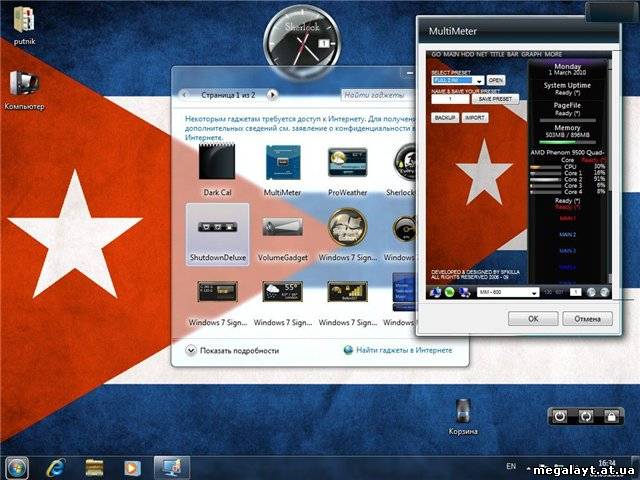The width and height of the screenshot is (640, 480).
Task: Click the SAVE PRESET button
Action: 495,99
